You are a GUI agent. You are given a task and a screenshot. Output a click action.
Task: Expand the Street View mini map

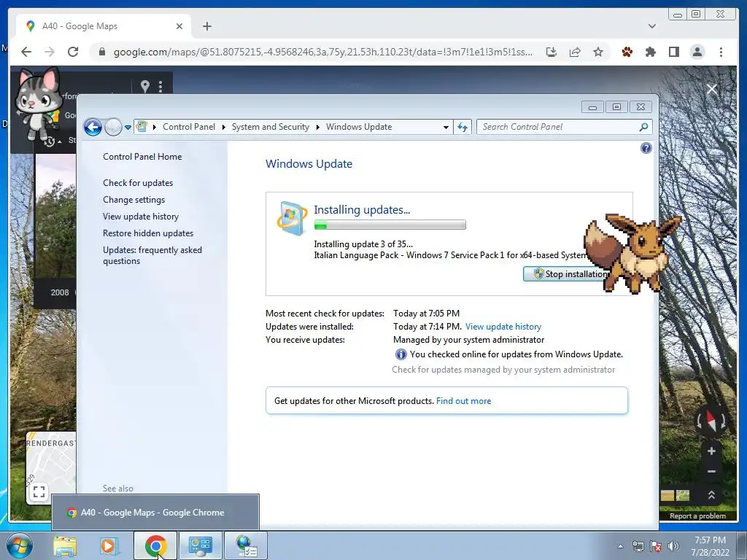(39, 491)
